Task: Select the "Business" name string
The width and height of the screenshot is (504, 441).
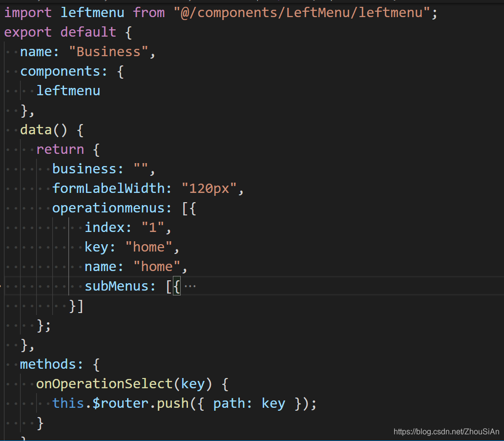Action: point(108,52)
